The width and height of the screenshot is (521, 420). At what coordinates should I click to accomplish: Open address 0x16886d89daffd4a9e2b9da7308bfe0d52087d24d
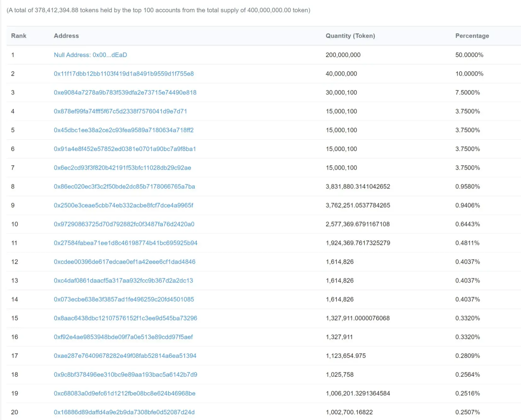tap(124, 412)
